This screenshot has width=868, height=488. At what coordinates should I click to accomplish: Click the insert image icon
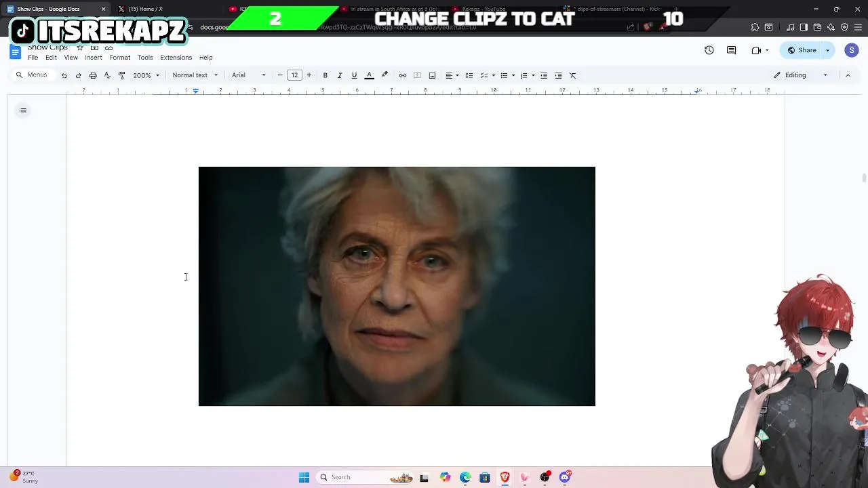tap(432, 75)
